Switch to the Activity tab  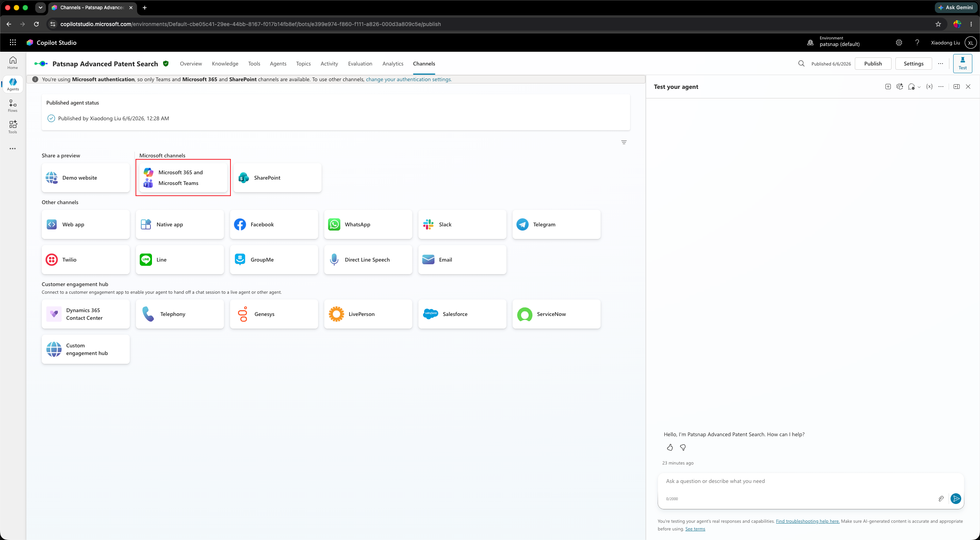(x=329, y=64)
